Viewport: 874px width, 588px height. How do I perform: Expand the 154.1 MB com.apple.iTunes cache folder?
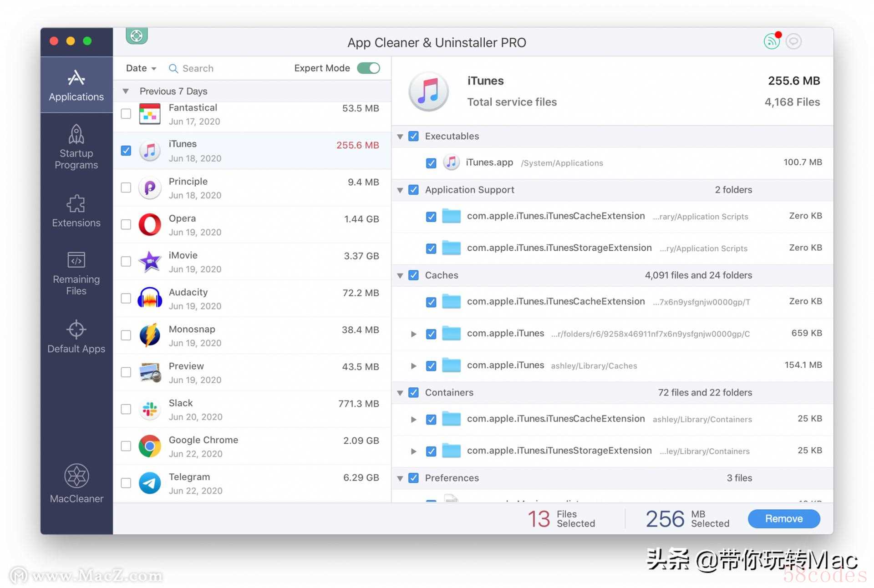413,366
